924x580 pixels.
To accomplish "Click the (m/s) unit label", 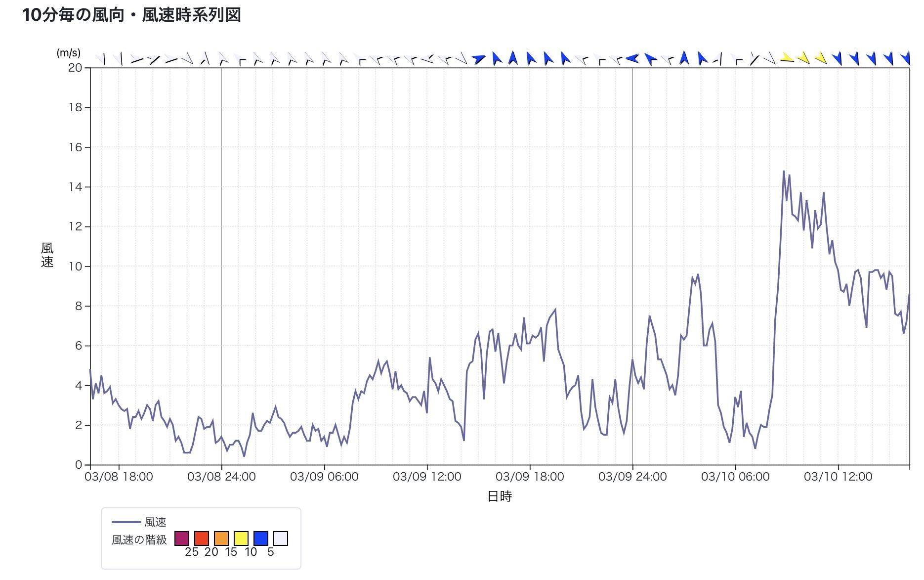I will click(68, 52).
